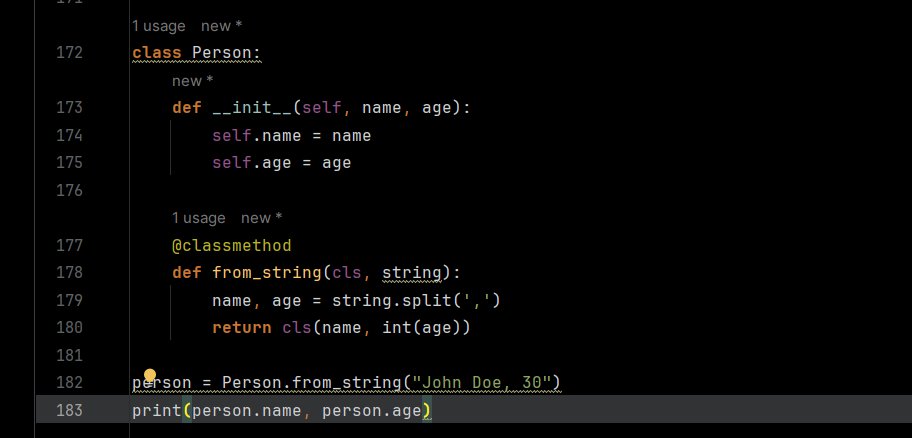Click the "new *" hint above @classmethod
The width and height of the screenshot is (912, 438).
262,218
